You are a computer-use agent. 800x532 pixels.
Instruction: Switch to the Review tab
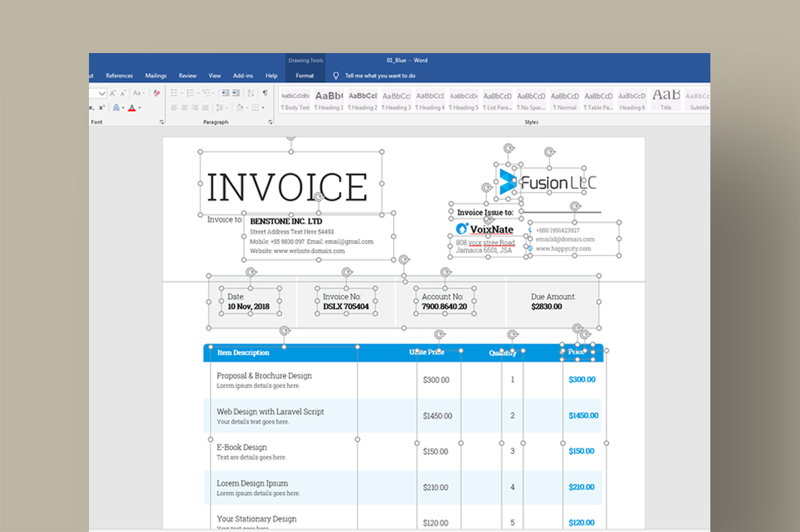(x=187, y=76)
